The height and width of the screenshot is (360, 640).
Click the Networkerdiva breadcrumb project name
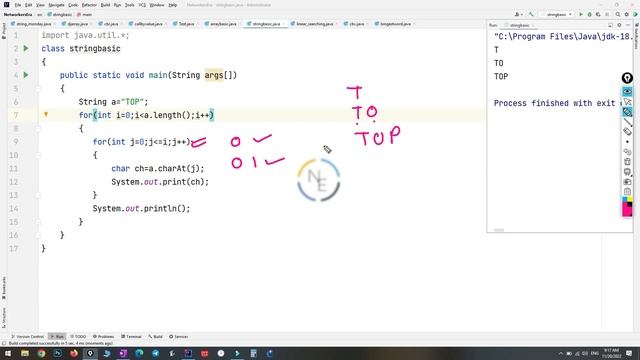(x=18, y=15)
